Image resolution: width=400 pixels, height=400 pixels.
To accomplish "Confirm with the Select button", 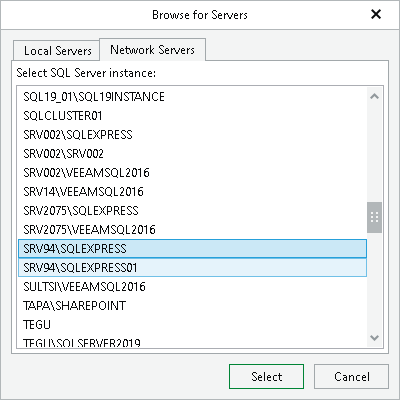I will 266,377.
